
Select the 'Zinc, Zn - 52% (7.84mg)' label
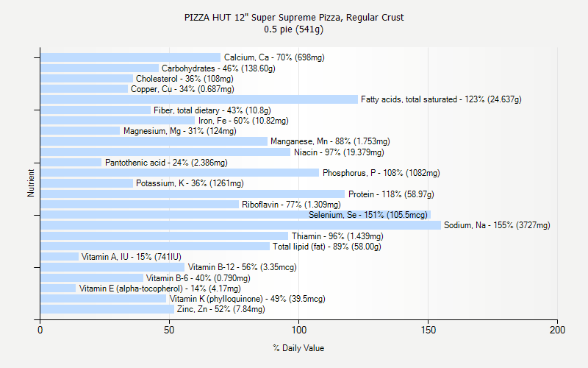[x=221, y=309]
